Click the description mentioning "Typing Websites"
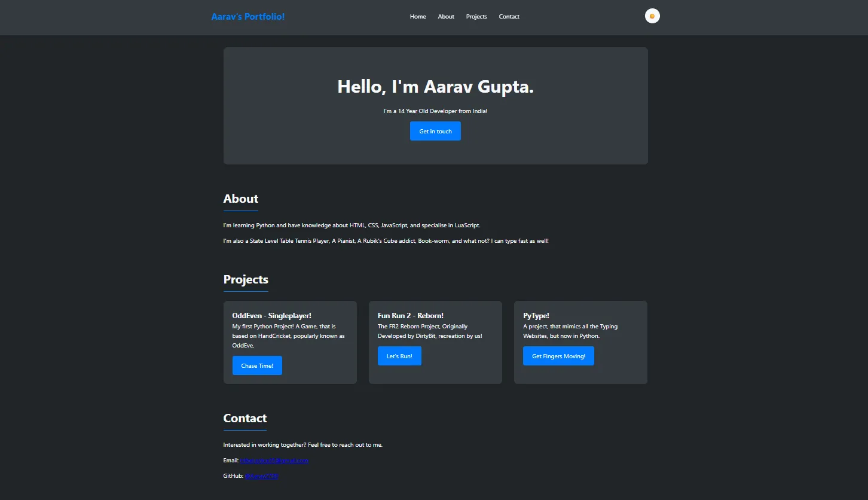 pyautogui.click(x=570, y=331)
